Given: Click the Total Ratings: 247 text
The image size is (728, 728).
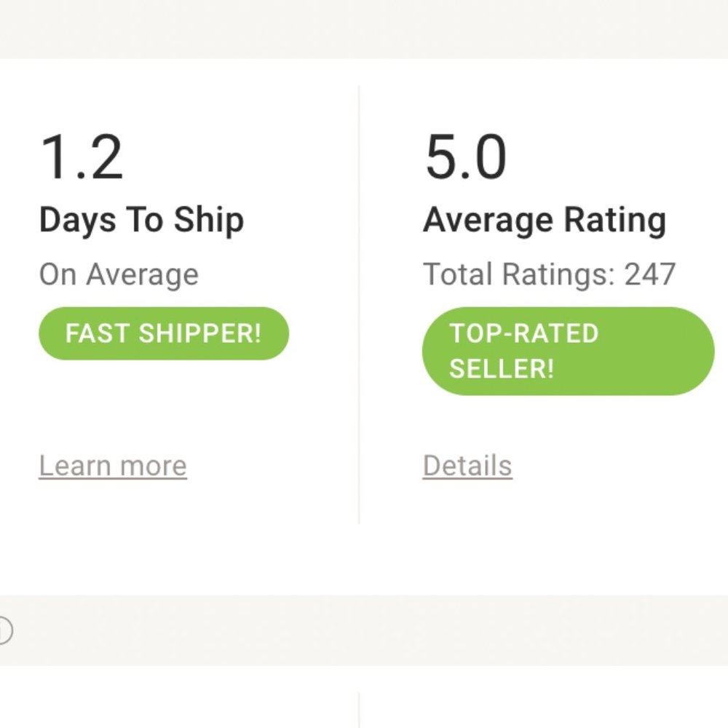Looking at the screenshot, I should [550, 274].
